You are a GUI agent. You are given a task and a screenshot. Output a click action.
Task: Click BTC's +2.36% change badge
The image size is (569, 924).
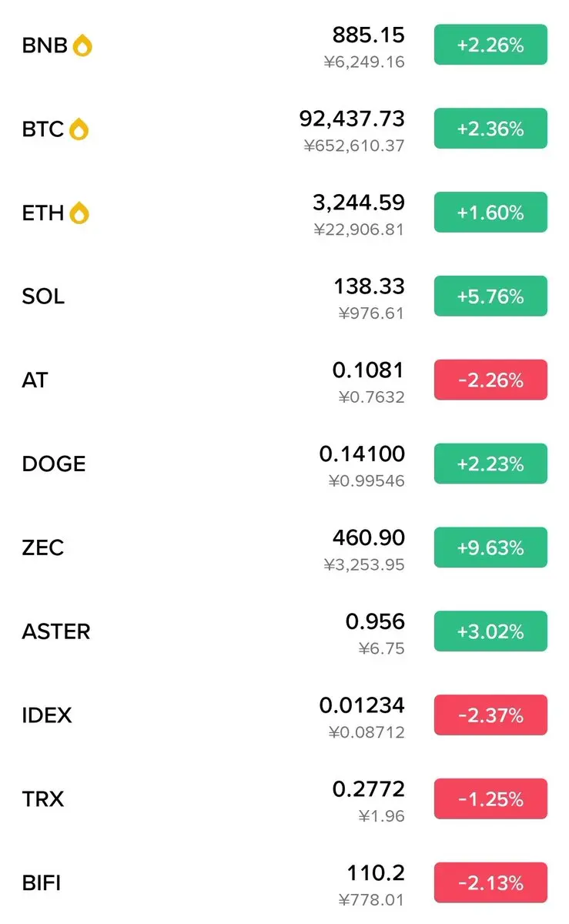tap(490, 129)
